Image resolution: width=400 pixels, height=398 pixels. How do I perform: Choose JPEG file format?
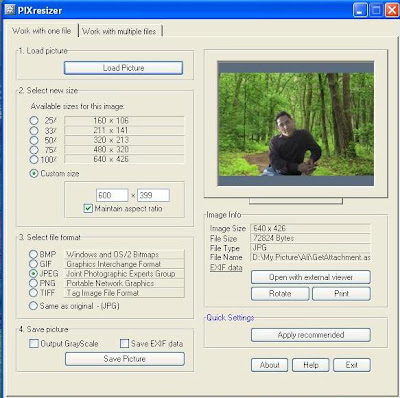point(33,274)
